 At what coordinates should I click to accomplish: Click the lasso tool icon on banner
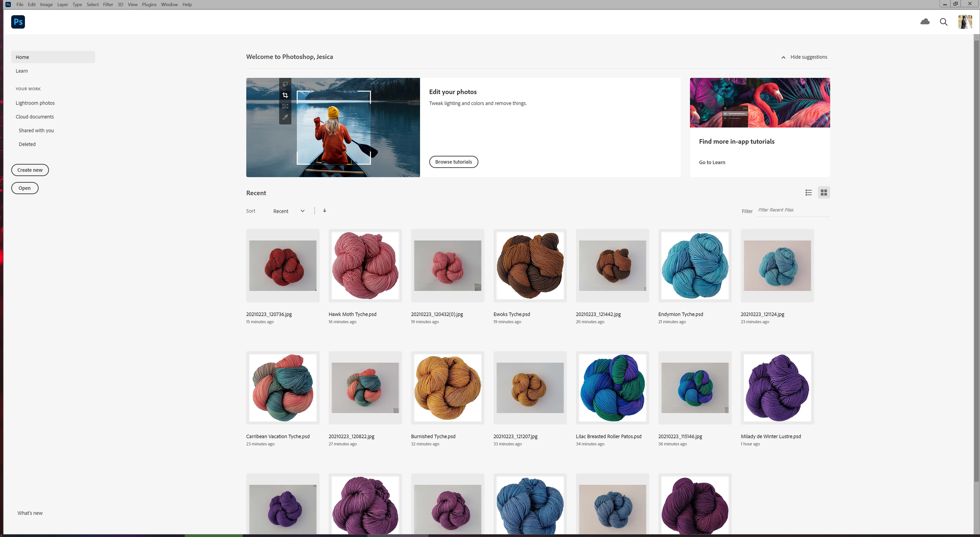285,84
